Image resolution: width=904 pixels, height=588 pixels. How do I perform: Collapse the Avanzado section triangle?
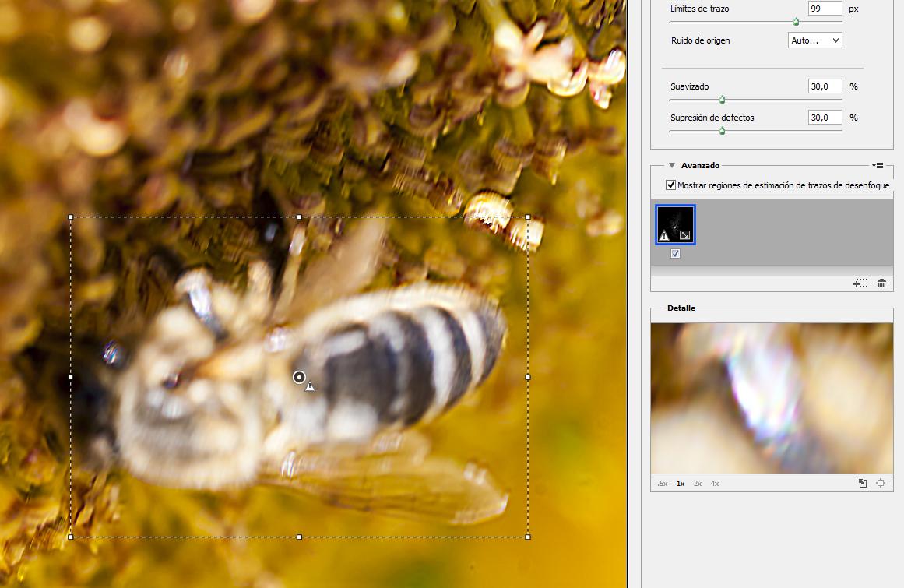[671, 165]
